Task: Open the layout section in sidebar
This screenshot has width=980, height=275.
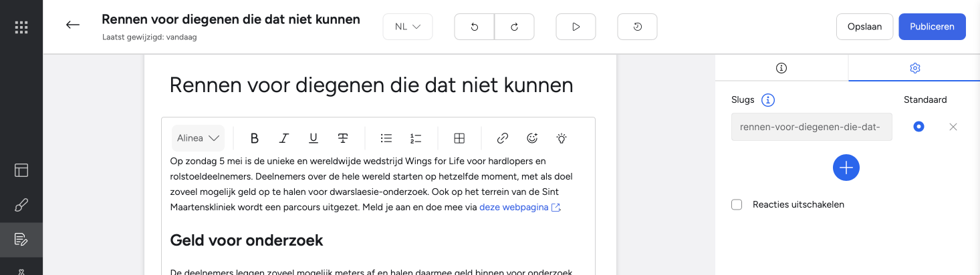Action: 21,170
